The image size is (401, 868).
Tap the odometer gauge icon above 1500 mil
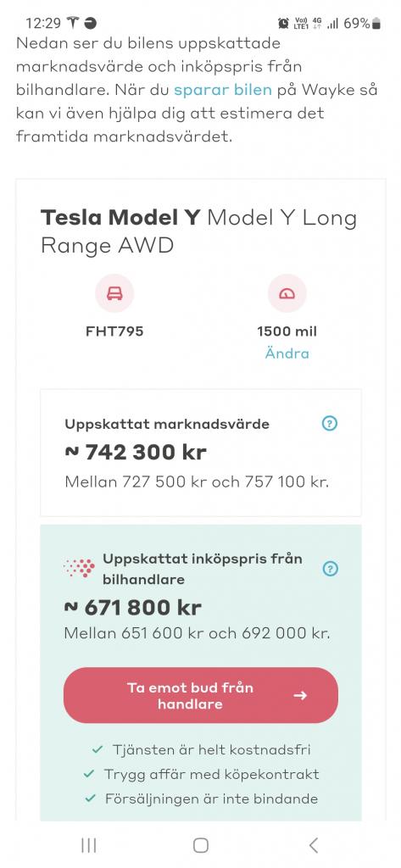click(287, 293)
